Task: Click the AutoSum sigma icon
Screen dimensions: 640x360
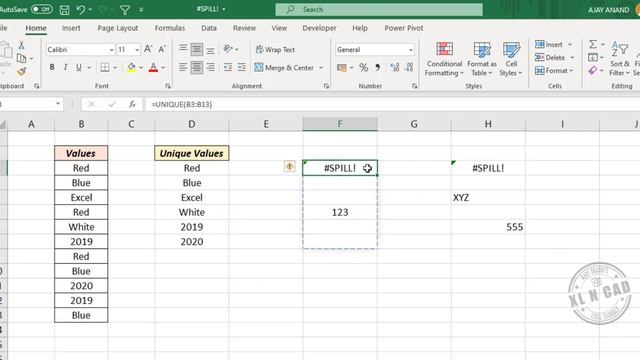Action: (593, 44)
